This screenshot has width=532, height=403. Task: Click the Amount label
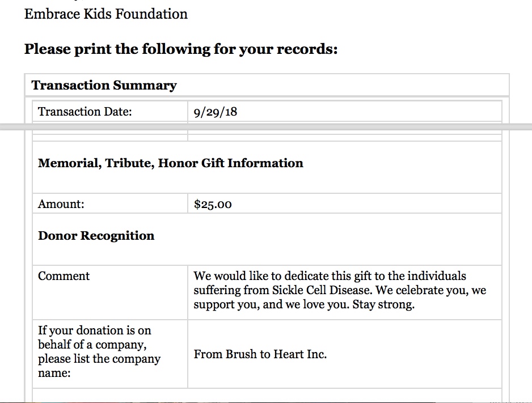tap(61, 204)
